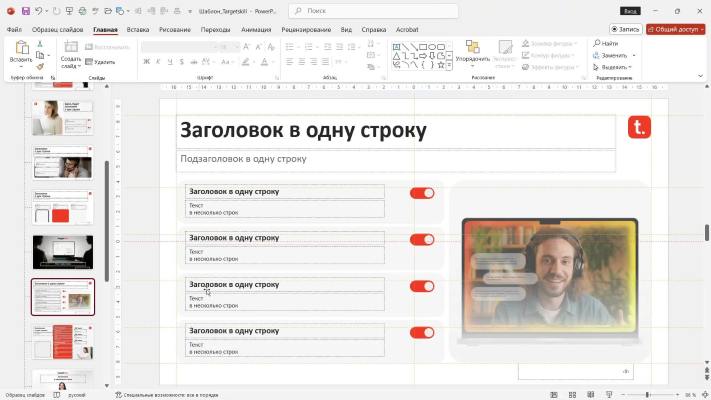Click the Запись record button
This screenshot has height=400, width=711.
[626, 29]
